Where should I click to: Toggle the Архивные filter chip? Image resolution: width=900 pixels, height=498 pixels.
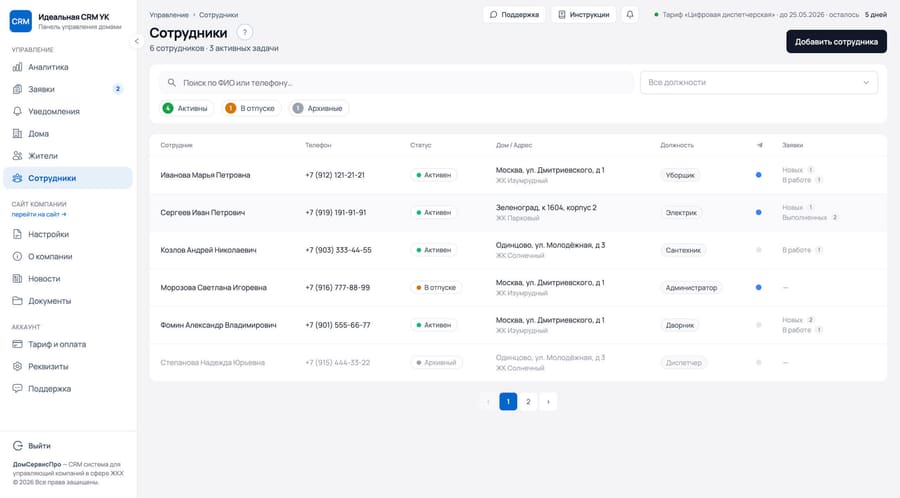click(319, 108)
